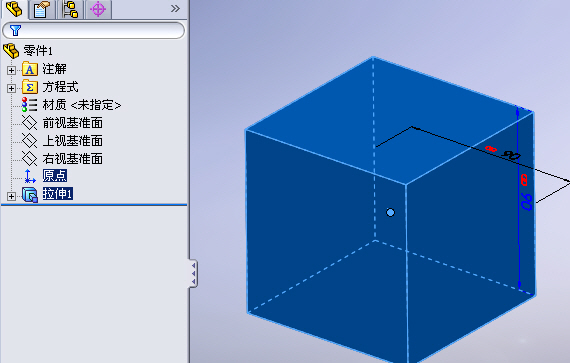Select 材质 <未指定> entry
The width and height of the screenshot is (570, 363).
click(82, 105)
